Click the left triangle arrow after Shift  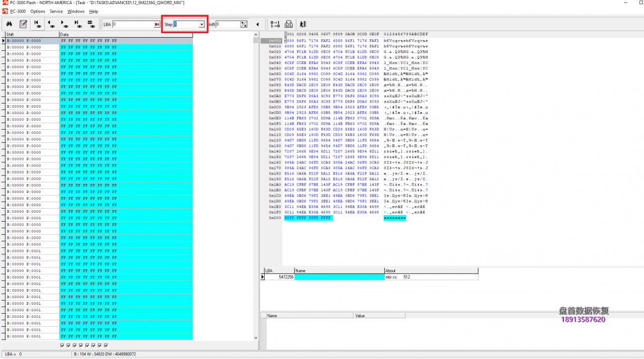[258, 24]
